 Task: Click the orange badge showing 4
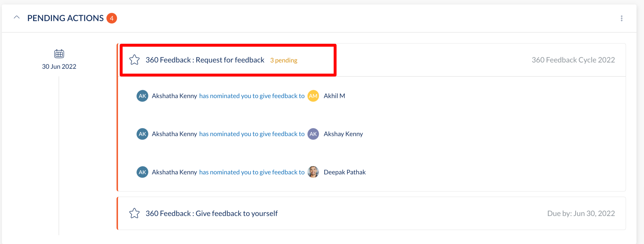click(112, 18)
